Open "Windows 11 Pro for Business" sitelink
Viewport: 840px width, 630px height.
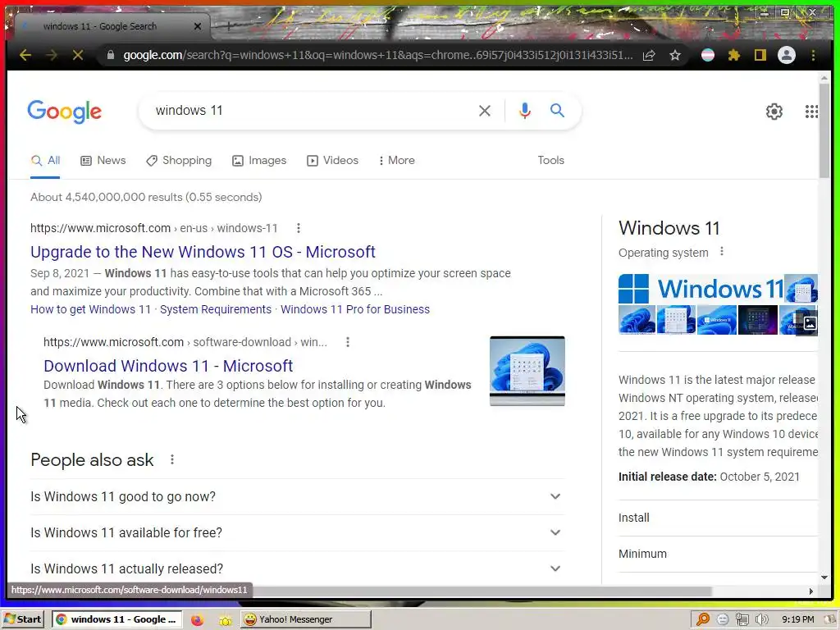point(355,309)
